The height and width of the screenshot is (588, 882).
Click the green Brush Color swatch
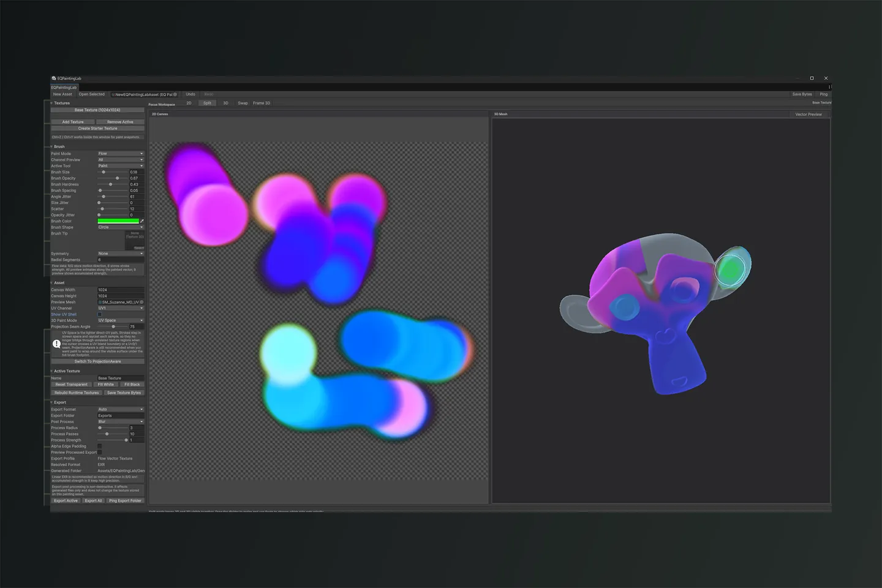point(118,221)
